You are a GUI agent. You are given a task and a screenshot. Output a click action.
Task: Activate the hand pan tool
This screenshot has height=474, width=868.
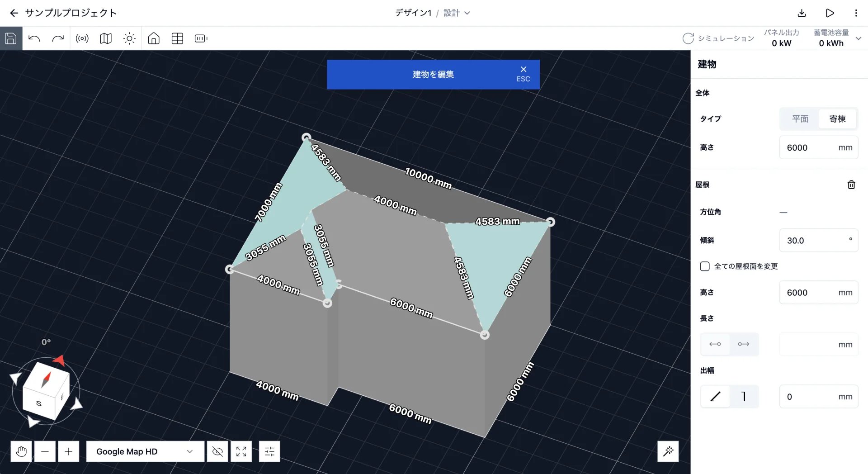coord(21,451)
